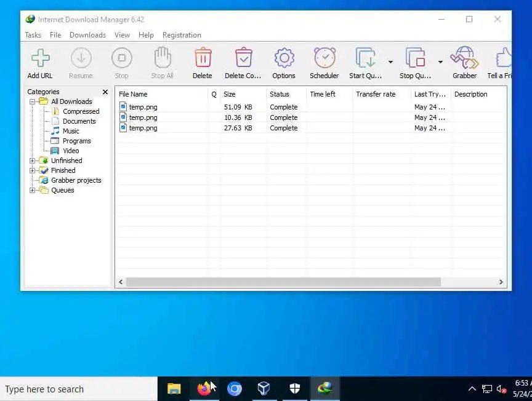The image size is (532, 401).
Task: Click the Add URL toolbar icon
Action: tap(41, 58)
